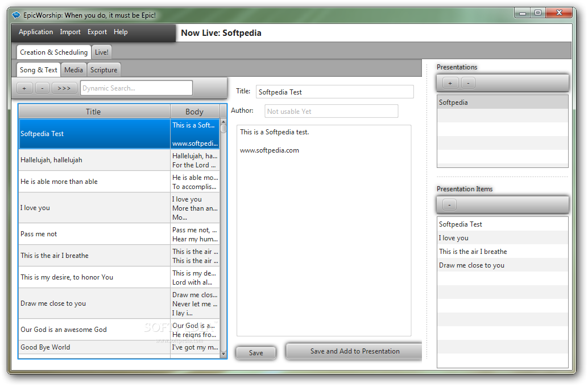Close the EpicWorship window
Image resolution: width=588 pixels, height=386 pixels.
(559, 13)
